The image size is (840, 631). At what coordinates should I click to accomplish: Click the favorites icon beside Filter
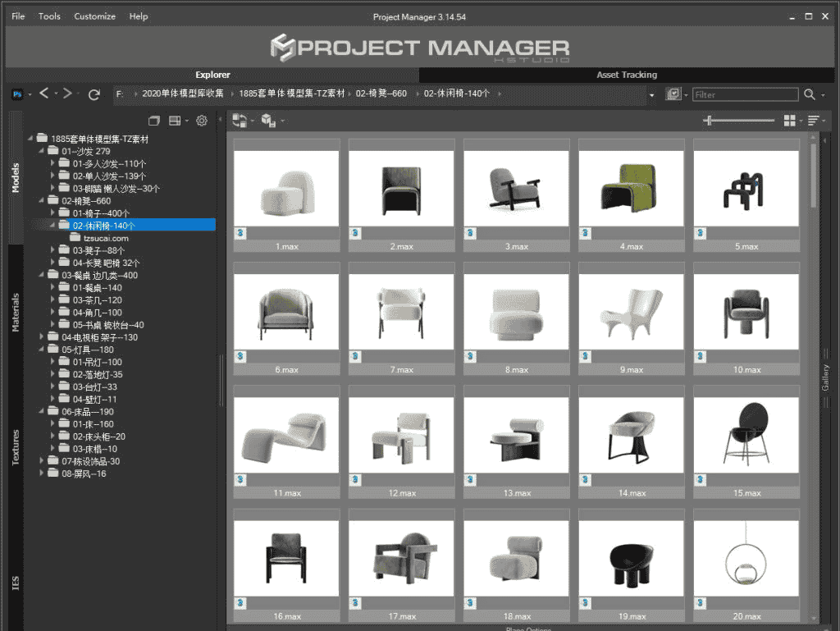coord(673,94)
